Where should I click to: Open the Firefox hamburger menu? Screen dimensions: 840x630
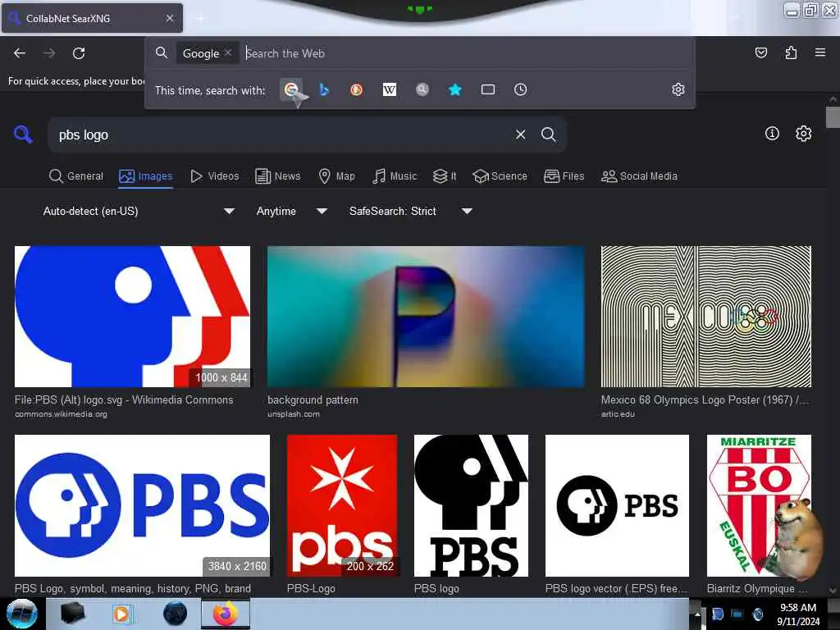pos(820,52)
